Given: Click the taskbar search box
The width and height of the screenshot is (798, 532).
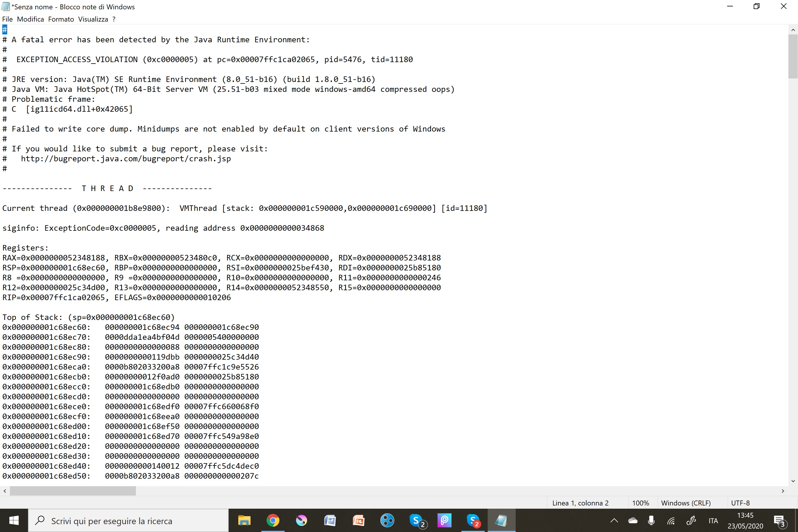Looking at the screenshot, I should click(x=129, y=520).
